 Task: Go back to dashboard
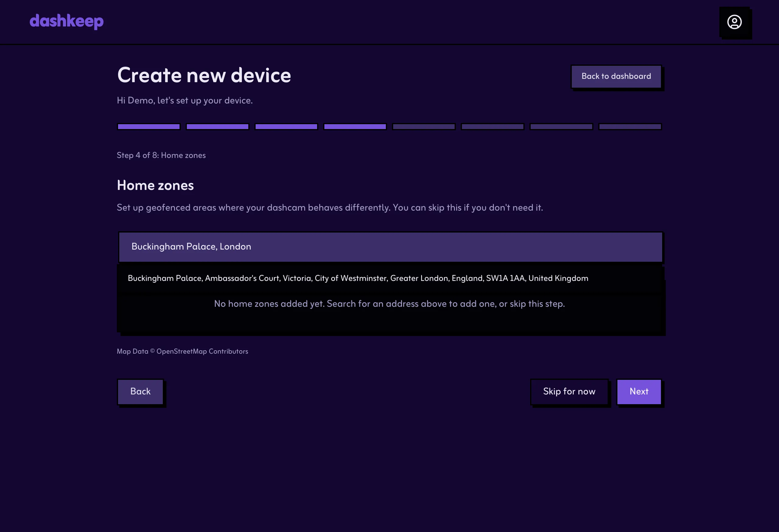pyautogui.click(x=616, y=76)
